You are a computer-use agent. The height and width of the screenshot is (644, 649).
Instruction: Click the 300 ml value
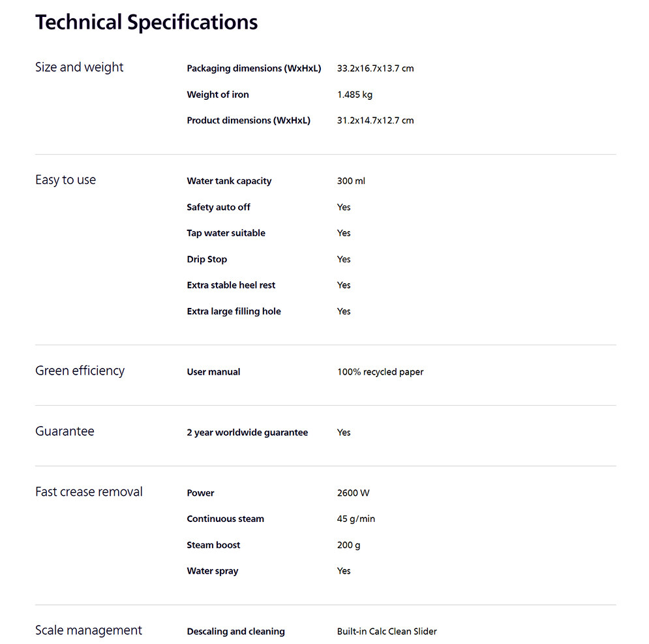pyautogui.click(x=350, y=181)
